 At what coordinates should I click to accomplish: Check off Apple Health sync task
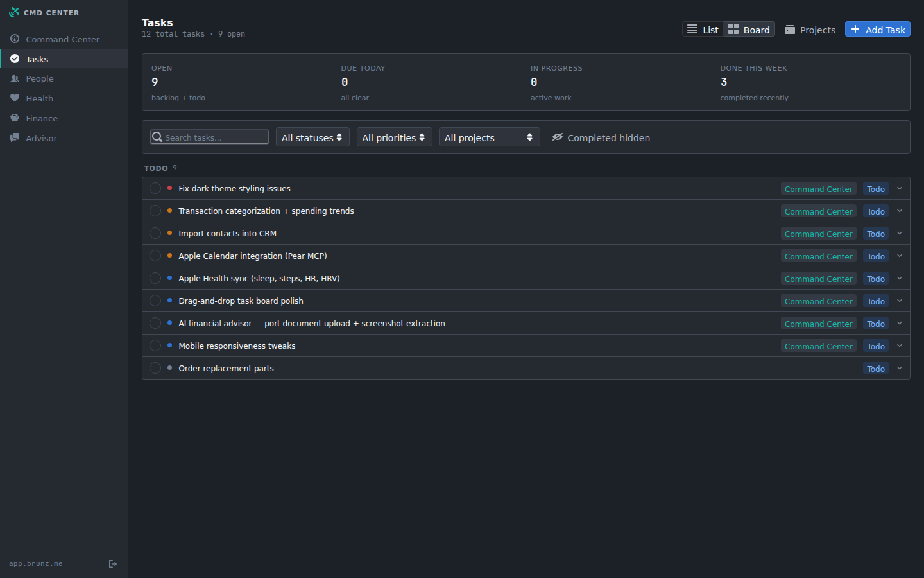click(x=155, y=278)
